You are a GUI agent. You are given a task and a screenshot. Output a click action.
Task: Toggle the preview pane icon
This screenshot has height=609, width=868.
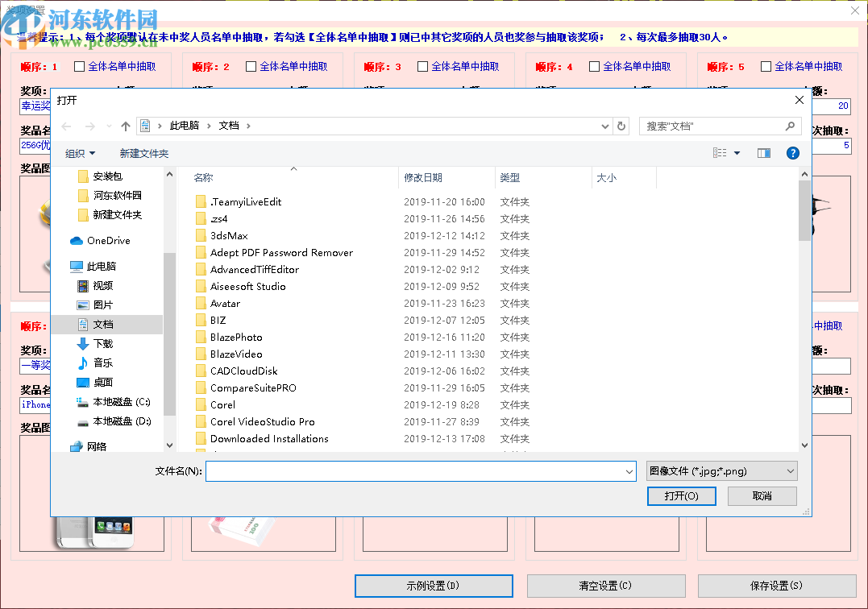click(x=763, y=153)
